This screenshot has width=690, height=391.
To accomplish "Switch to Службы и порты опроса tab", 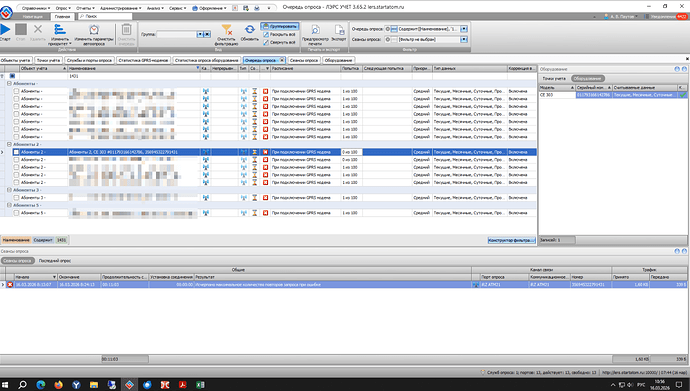I will tap(90, 60).
